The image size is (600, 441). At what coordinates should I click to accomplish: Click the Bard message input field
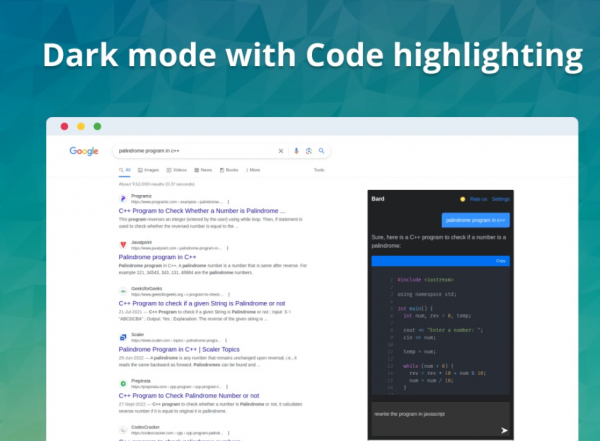(440, 418)
